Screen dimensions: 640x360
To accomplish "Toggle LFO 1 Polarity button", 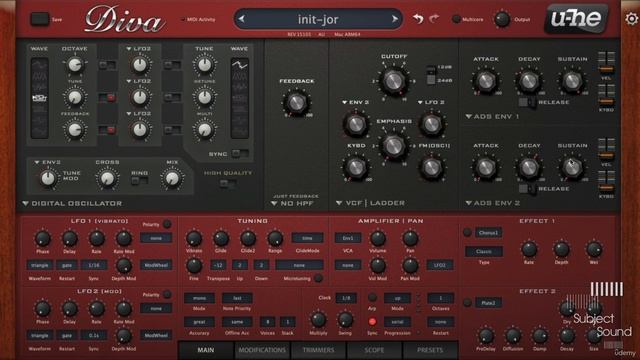I will pos(167,224).
